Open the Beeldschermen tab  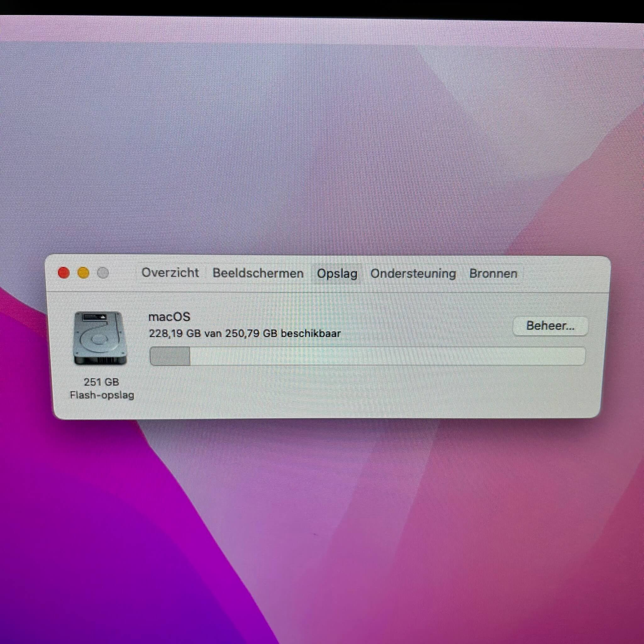(258, 273)
